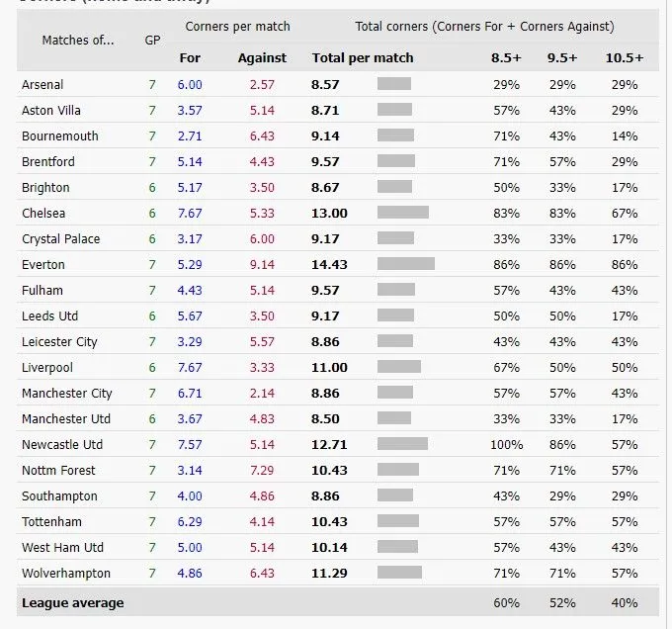Image resolution: width=672 pixels, height=629 pixels.
Task: Click Everton's total corners bar
Action: tap(406, 265)
